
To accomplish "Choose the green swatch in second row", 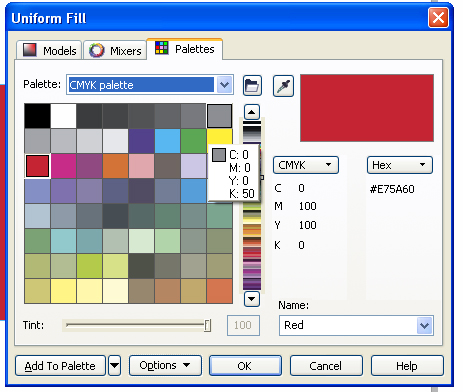I will [193, 141].
